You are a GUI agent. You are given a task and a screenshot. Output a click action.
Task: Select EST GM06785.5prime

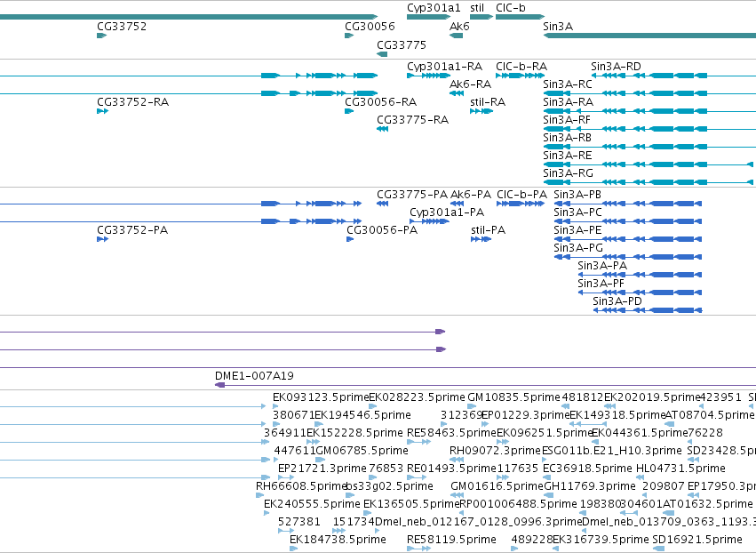(362, 450)
